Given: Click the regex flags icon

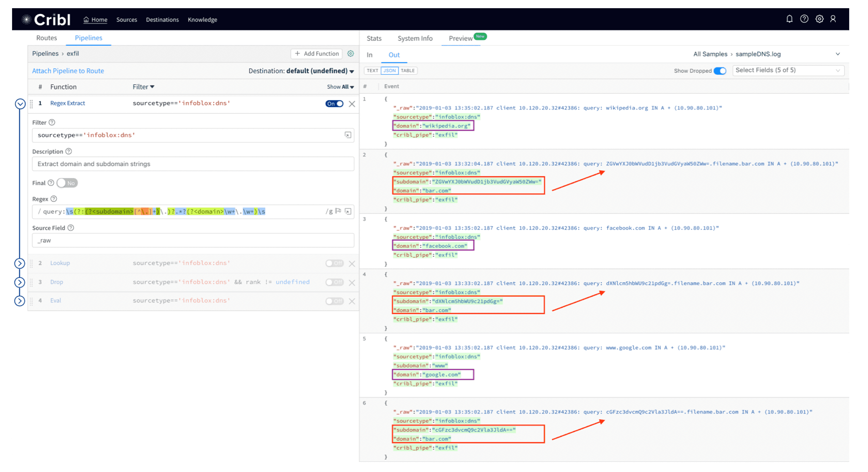Looking at the screenshot, I should pyautogui.click(x=338, y=211).
